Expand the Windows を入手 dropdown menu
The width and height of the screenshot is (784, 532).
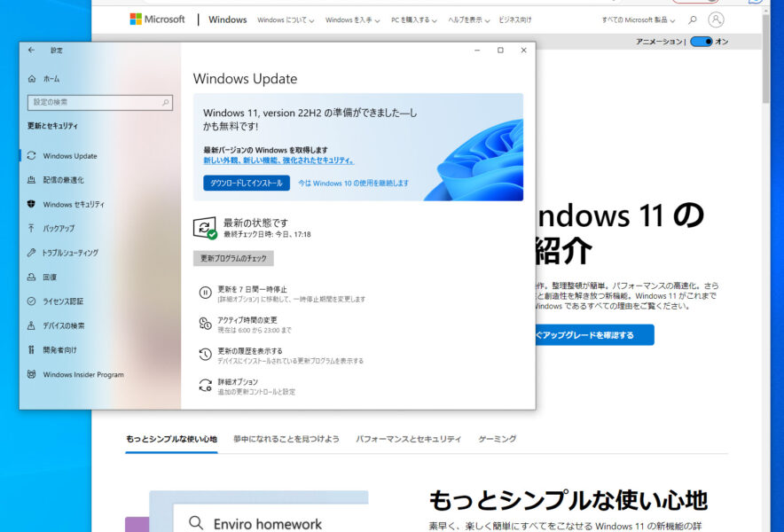pos(352,20)
